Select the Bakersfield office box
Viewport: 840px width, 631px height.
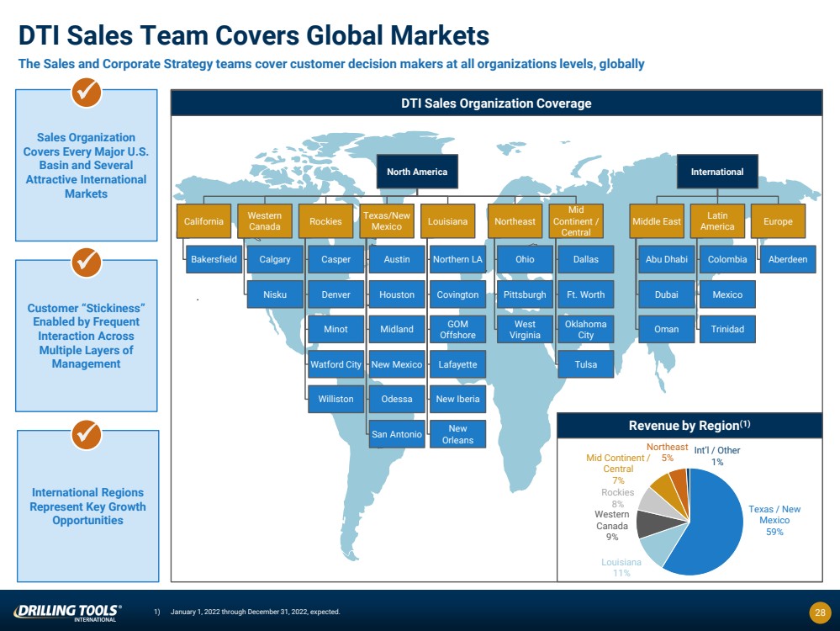click(214, 259)
